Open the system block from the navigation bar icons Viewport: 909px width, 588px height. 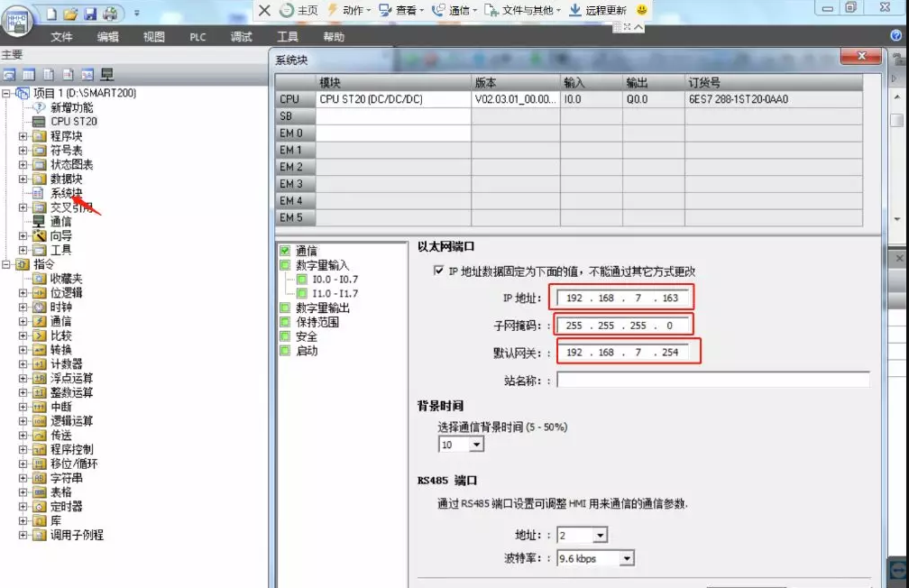[68, 75]
